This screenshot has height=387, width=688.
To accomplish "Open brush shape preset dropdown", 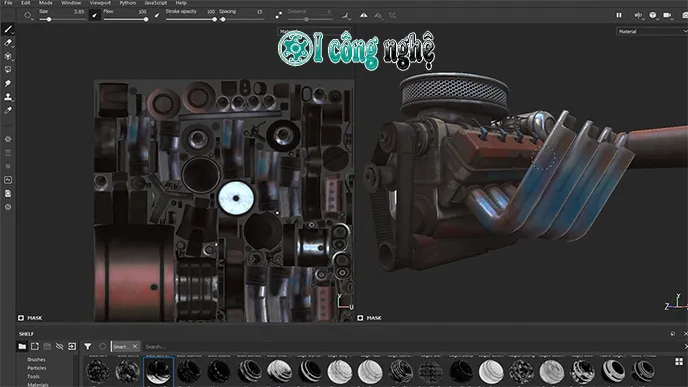I will pyautogui.click(x=28, y=15).
